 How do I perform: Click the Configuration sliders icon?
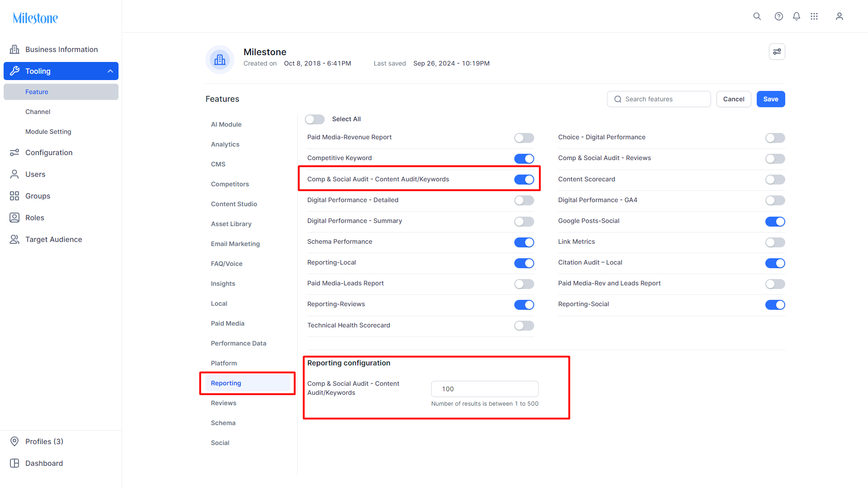pos(14,152)
